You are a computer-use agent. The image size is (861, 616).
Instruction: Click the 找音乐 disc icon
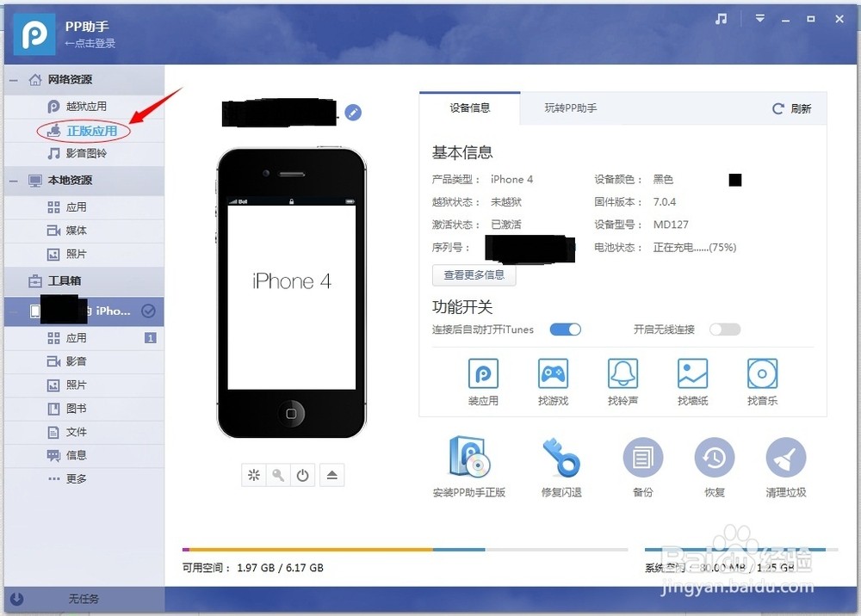[762, 373]
